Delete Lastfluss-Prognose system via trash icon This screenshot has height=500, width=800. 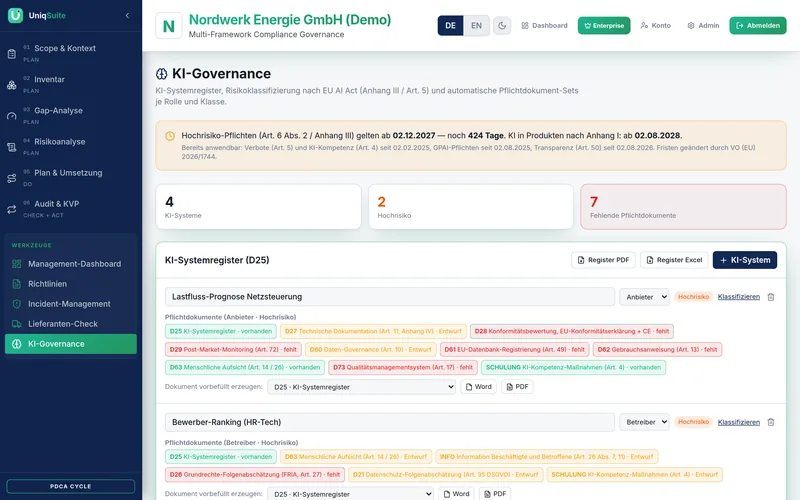[771, 297]
